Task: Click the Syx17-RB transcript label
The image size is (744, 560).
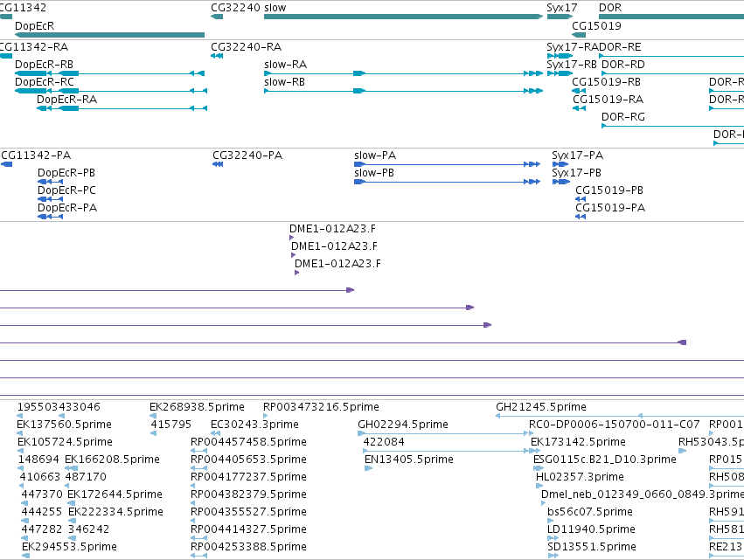Action: [572, 65]
